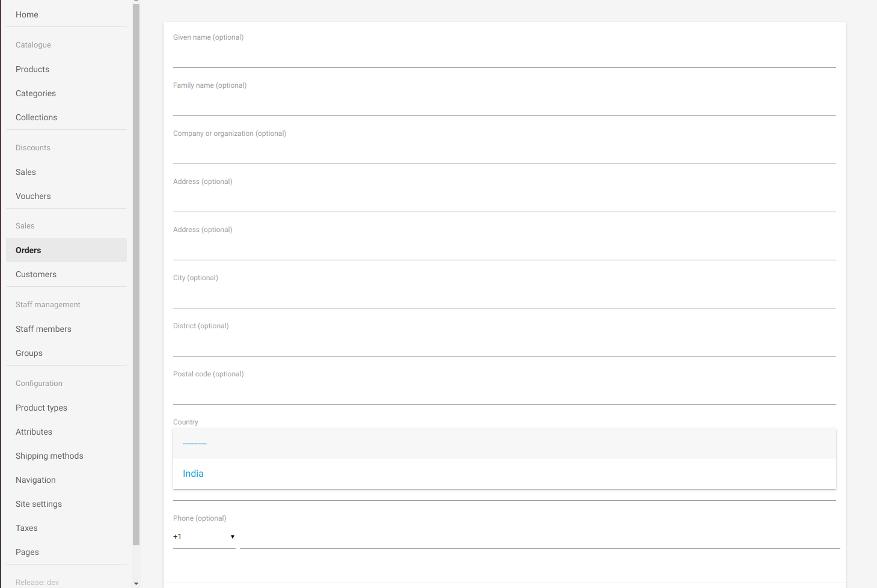Select India from the Country dropdown
This screenshot has width=877, height=588.
pos(193,473)
